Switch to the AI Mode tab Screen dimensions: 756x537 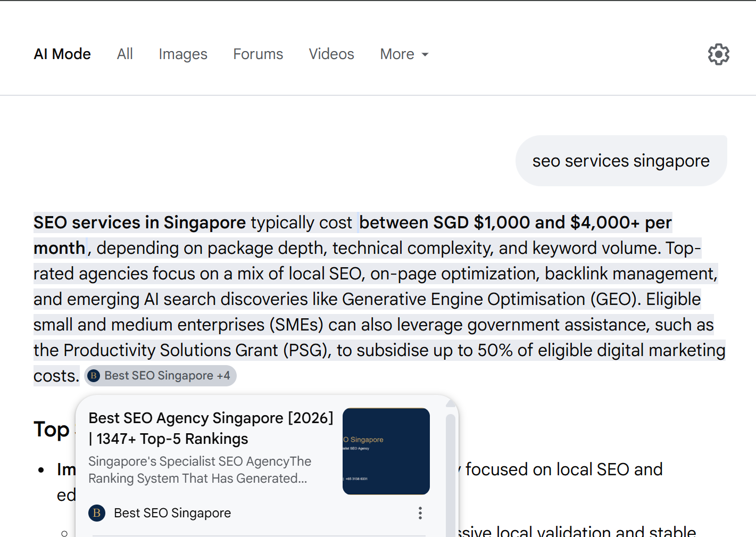point(62,54)
